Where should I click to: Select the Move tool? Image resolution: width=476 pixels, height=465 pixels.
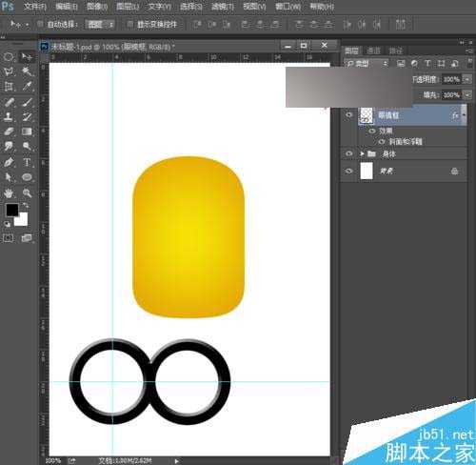point(27,57)
